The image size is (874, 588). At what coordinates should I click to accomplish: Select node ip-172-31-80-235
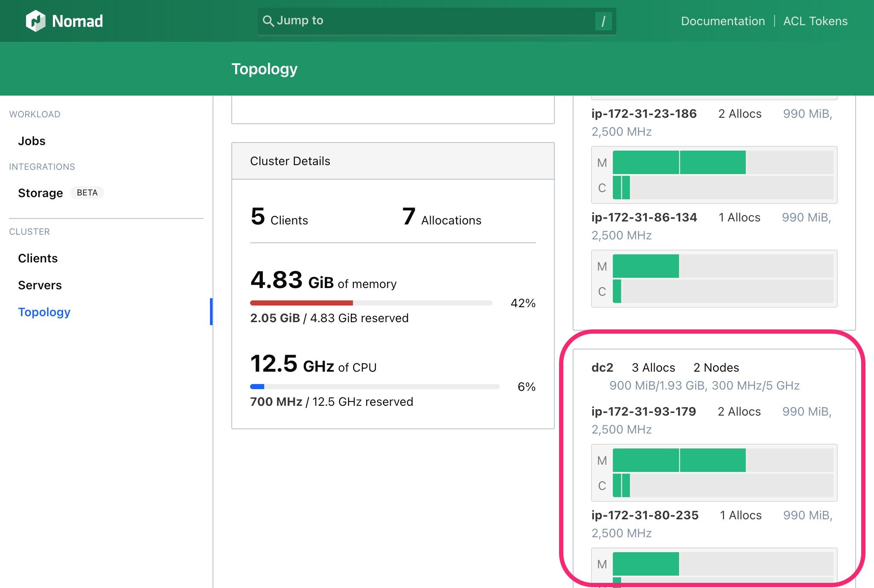coord(645,515)
